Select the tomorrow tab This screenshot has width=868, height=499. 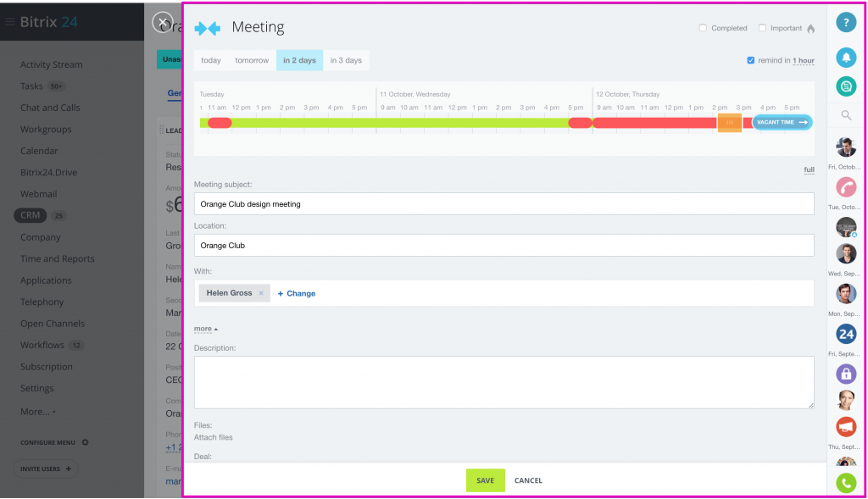click(252, 60)
